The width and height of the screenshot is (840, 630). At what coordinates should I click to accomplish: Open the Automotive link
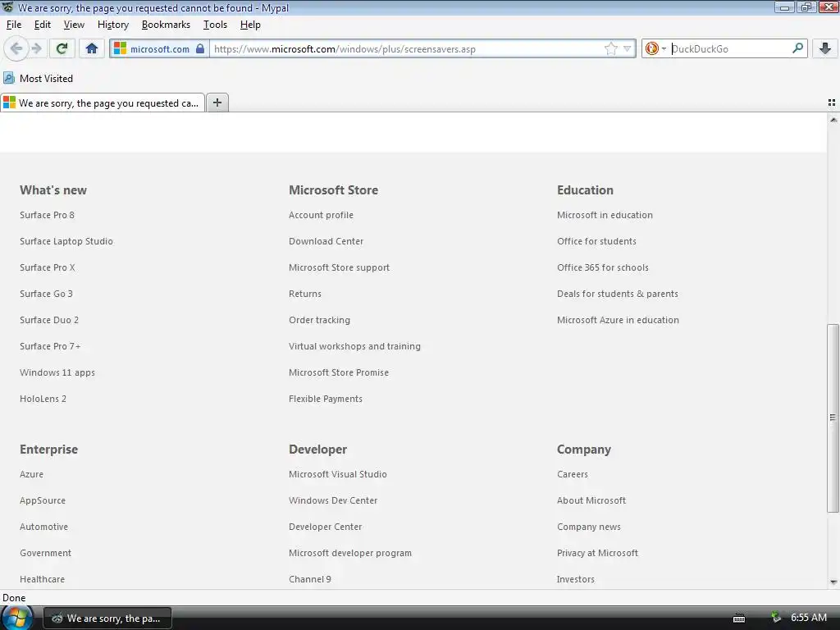tap(44, 527)
